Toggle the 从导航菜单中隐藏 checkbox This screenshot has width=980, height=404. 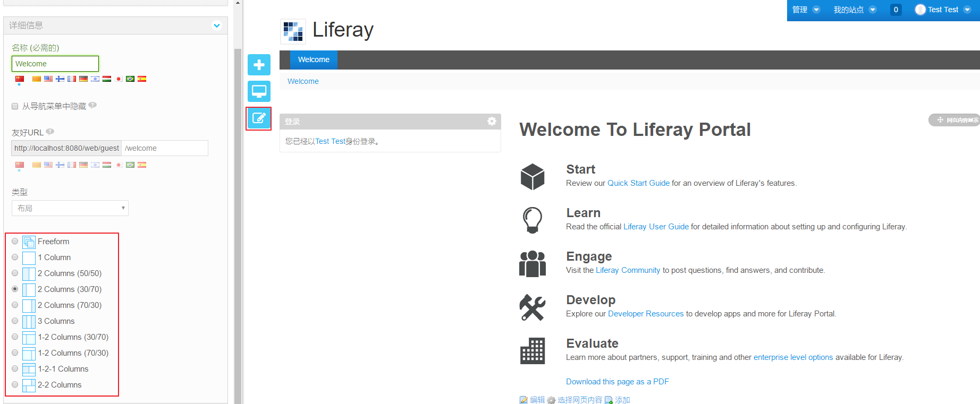pyautogui.click(x=15, y=106)
